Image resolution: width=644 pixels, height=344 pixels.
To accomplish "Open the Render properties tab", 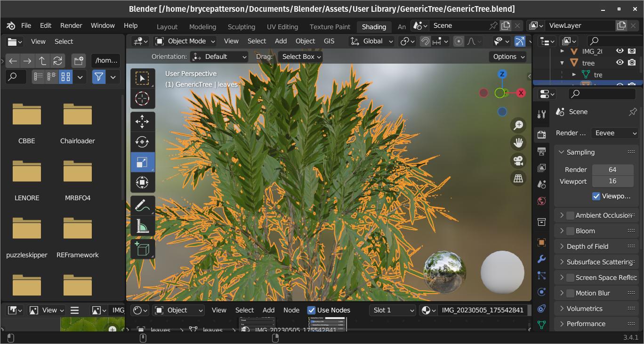I will pyautogui.click(x=541, y=134).
